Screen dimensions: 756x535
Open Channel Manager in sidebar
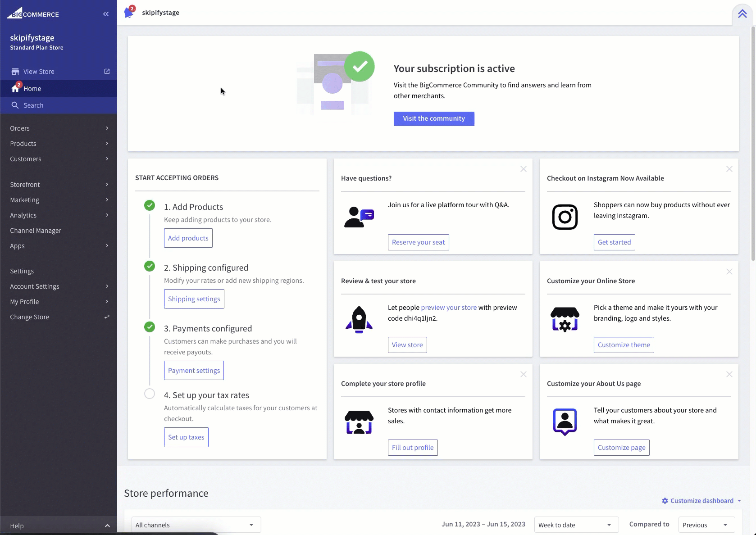click(x=59, y=231)
